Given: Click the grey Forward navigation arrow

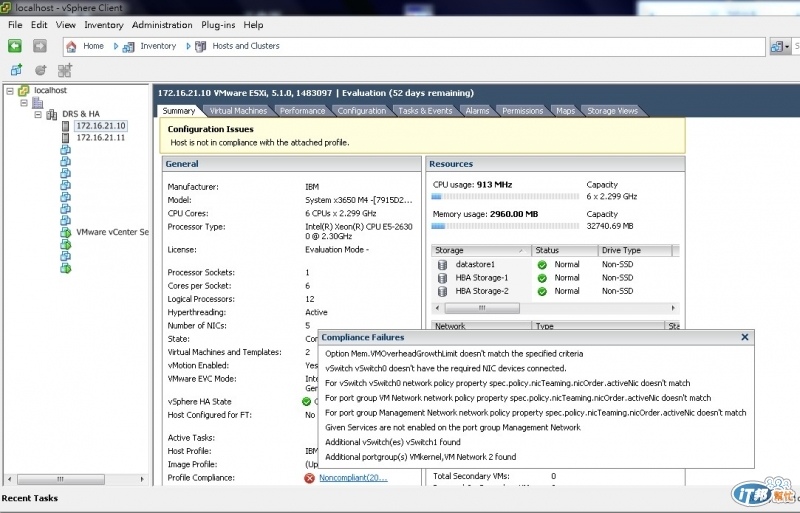Looking at the screenshot, I should click(40, 46).
